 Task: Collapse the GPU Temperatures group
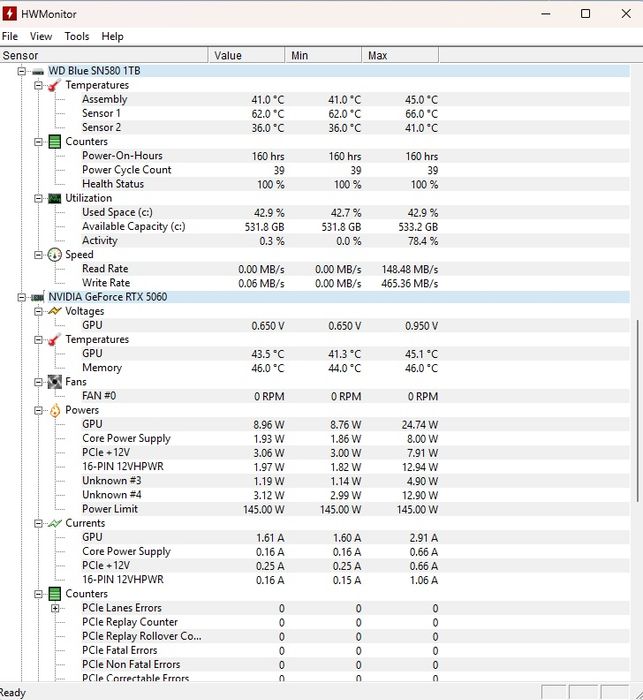point(38,340)
